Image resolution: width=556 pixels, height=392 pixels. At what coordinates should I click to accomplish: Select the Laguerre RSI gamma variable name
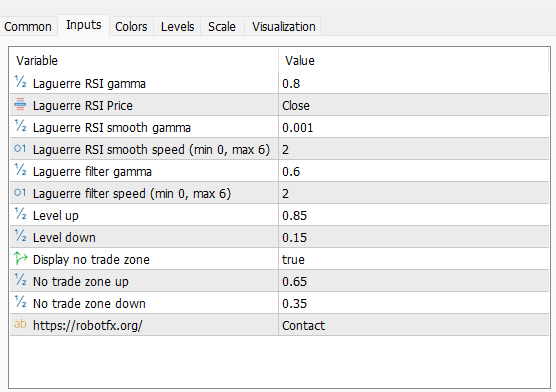click(89, 84)
